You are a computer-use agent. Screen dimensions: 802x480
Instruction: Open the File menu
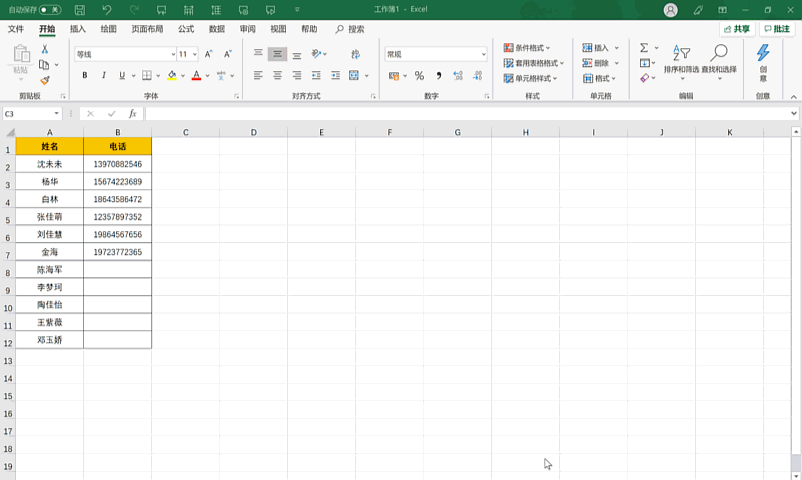[x=16, y=29]
